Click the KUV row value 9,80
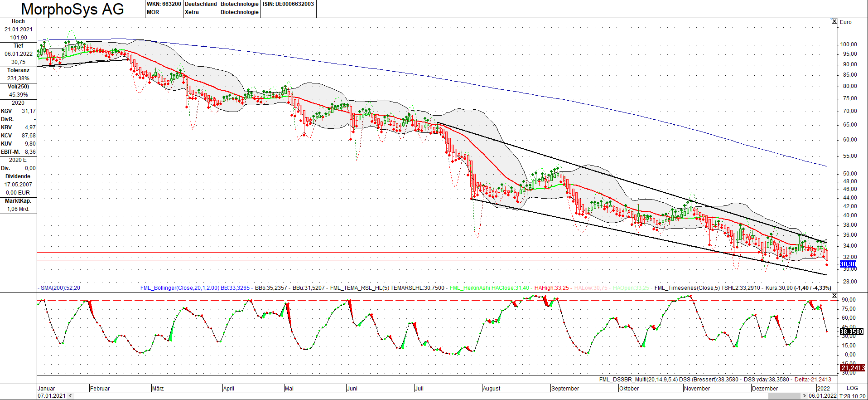Screen dimensions: 868x400 30,144
